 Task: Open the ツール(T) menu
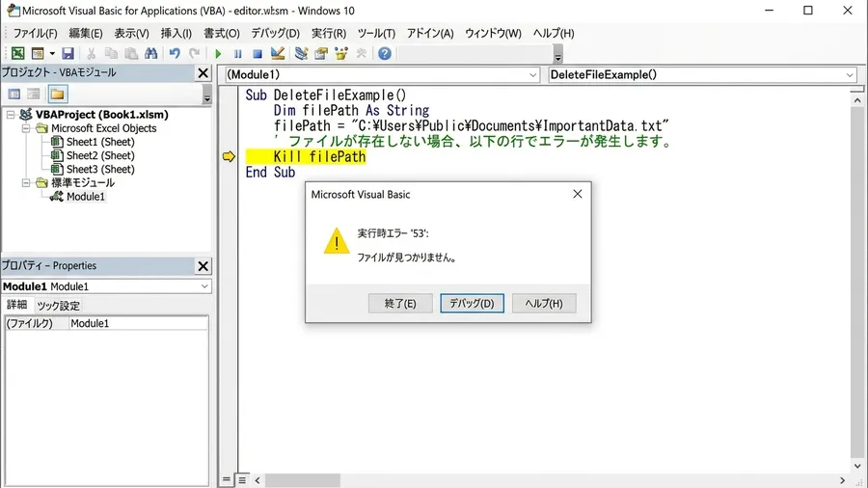376,33
